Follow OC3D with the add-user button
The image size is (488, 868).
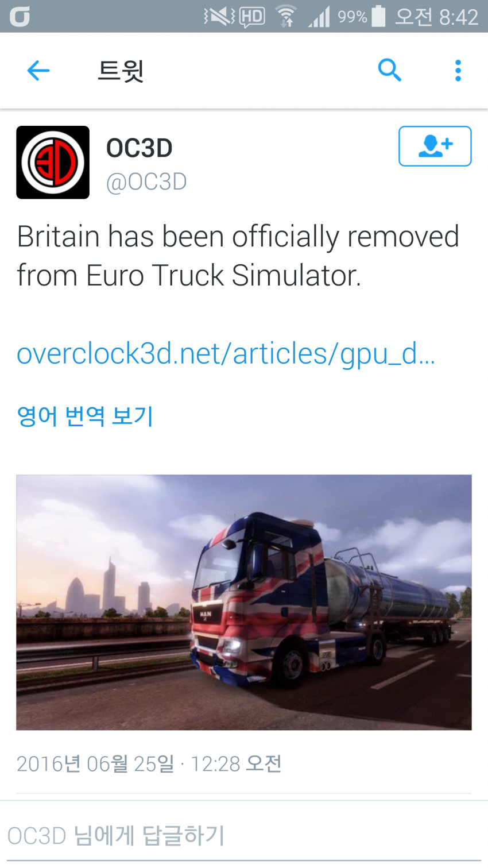coord(435,146)
